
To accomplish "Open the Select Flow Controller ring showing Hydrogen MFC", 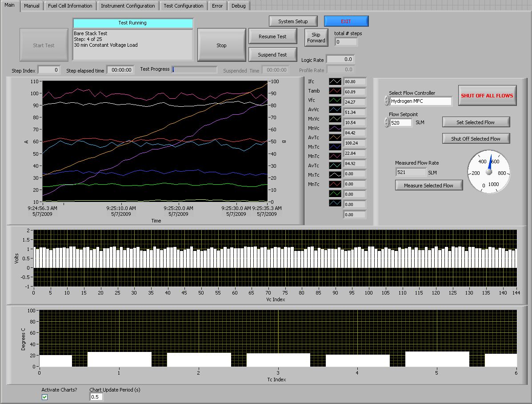I will tap(421, 101).
